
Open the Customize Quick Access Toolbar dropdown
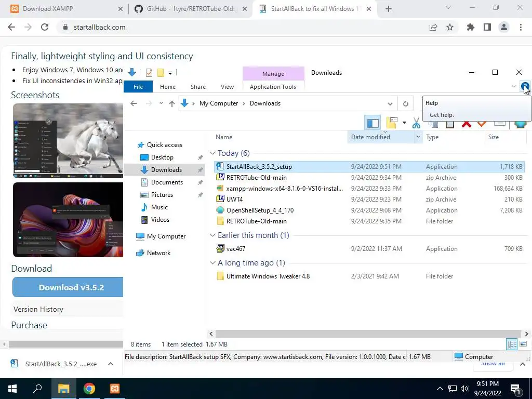tap(170, 73)
